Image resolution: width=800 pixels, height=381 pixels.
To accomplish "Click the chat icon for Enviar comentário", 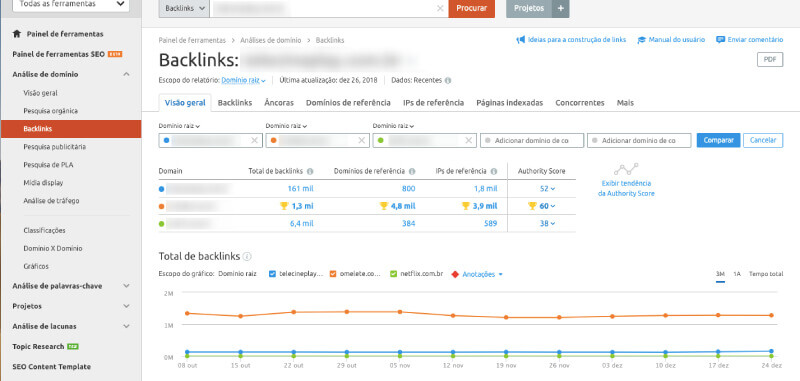I will [x=720, y=40].
